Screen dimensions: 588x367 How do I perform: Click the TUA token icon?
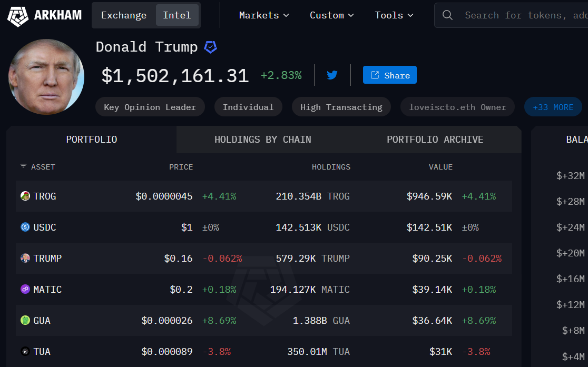[x=25, y=352]
